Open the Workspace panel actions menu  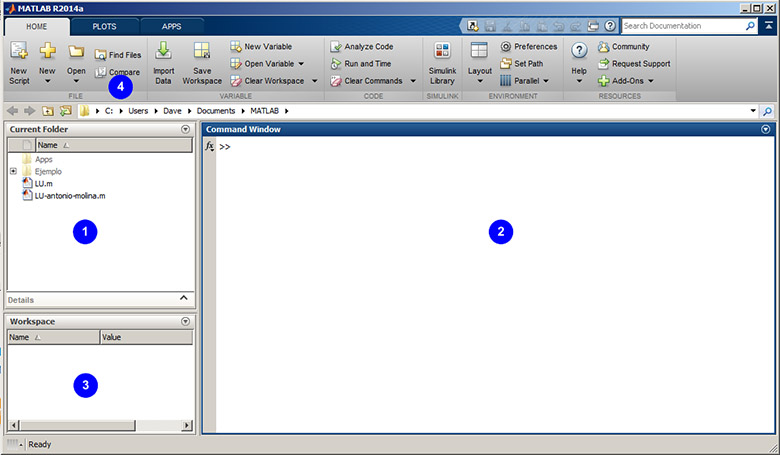pyautogui.click(x=186, y=321)
